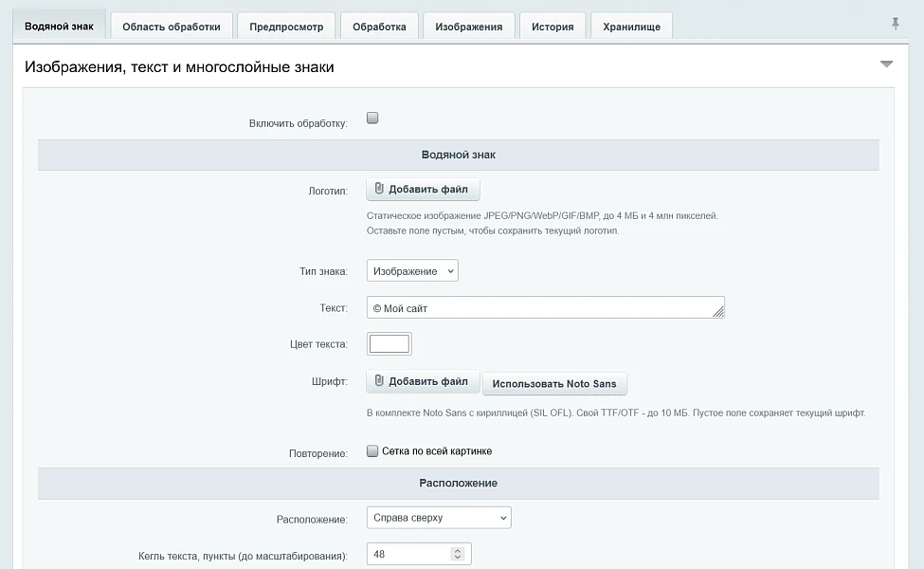Click the hint 'Оставьте поле пустым' text
The image size is (924, 569).
[493, 230]
